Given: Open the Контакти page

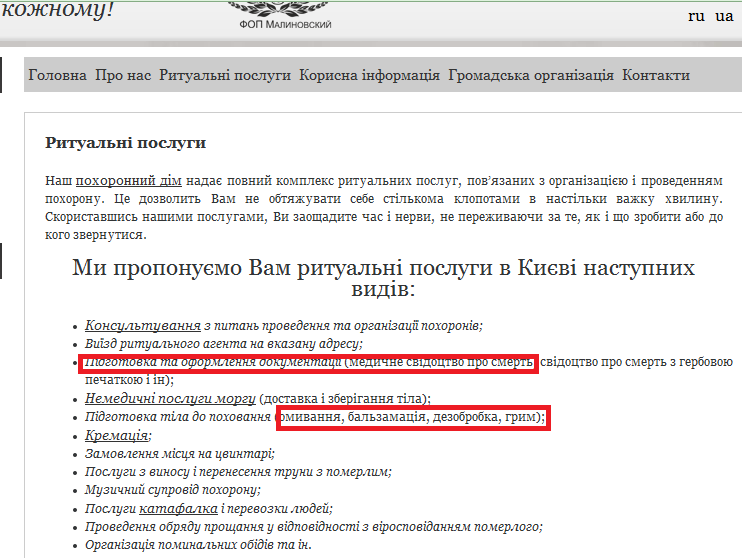Looking at the screenshot, I should pos(656,75).
